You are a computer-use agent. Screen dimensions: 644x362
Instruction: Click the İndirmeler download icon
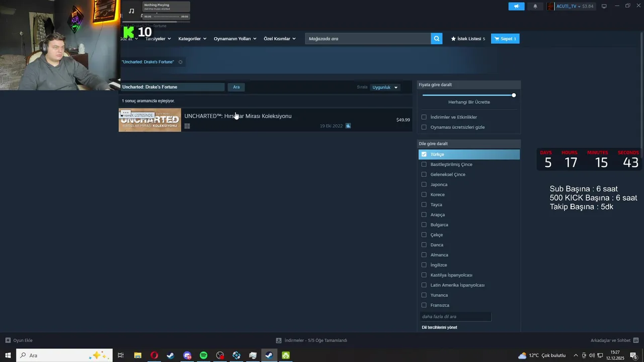click(x=279, y=340)
